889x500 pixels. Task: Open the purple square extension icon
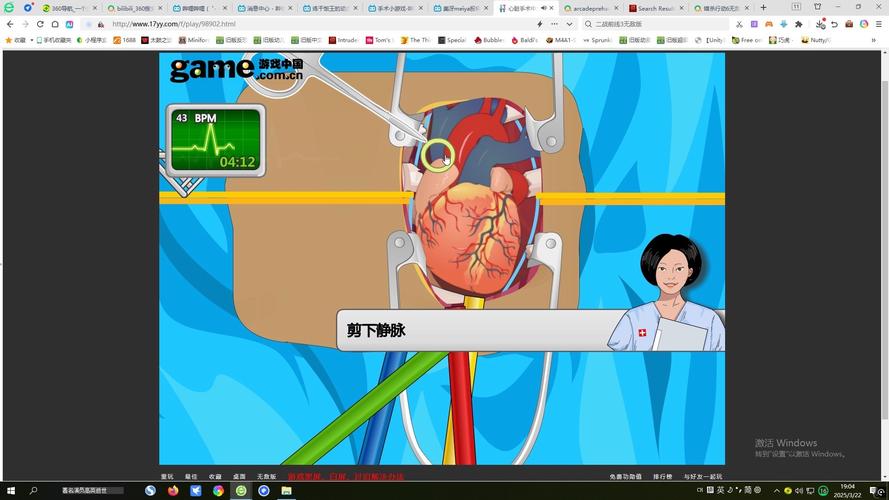(754, 24)
